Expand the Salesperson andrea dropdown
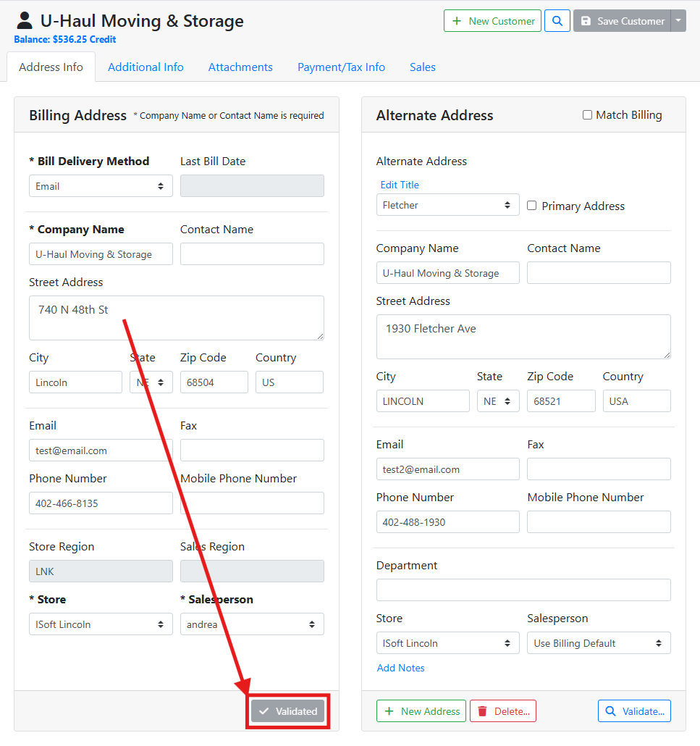 click(251, 624)
